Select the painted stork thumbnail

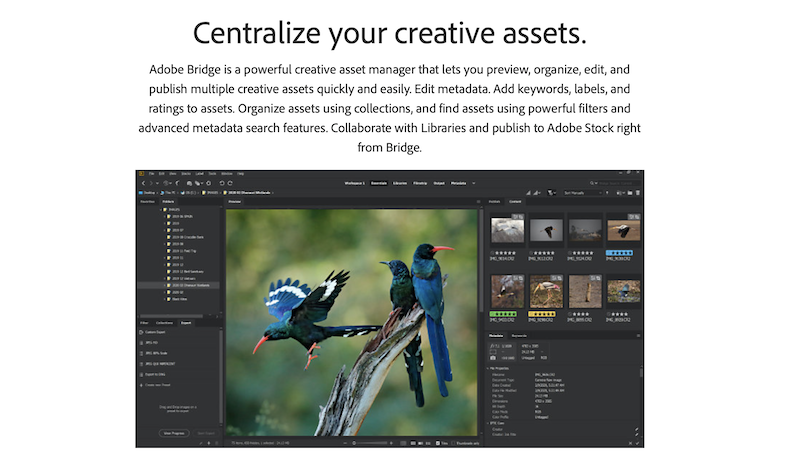(x=546, y=291)
